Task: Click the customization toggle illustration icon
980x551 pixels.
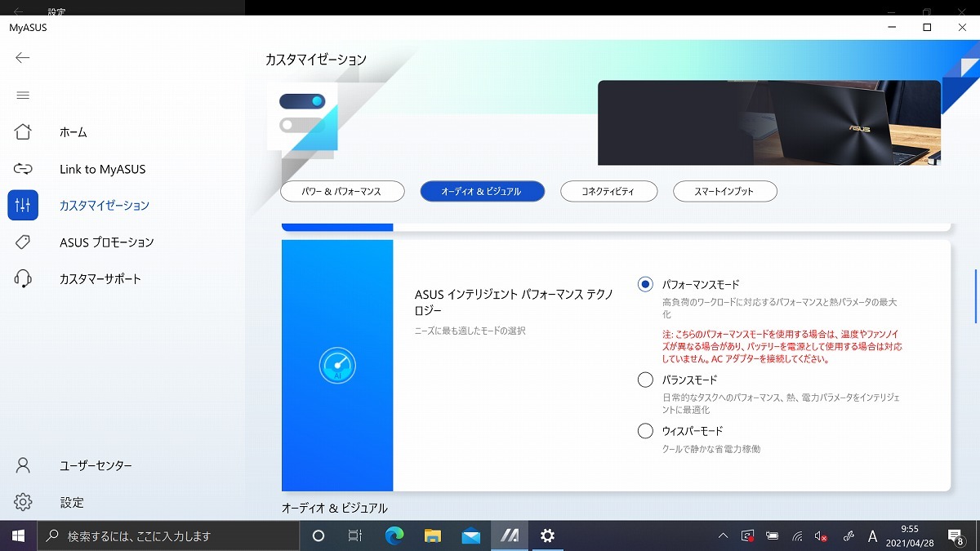Action: tap(302, 116)
